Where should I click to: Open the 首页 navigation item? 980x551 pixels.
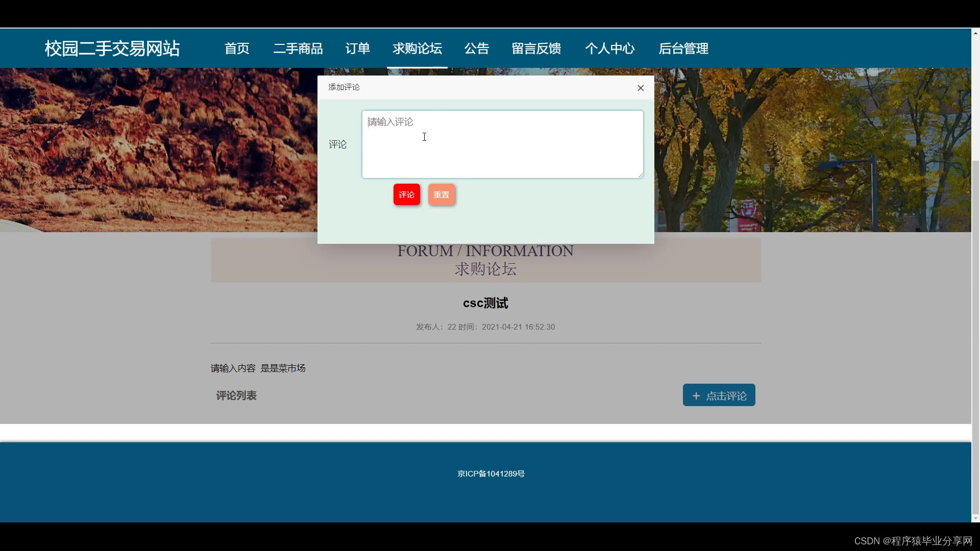(x=237, y=48)
